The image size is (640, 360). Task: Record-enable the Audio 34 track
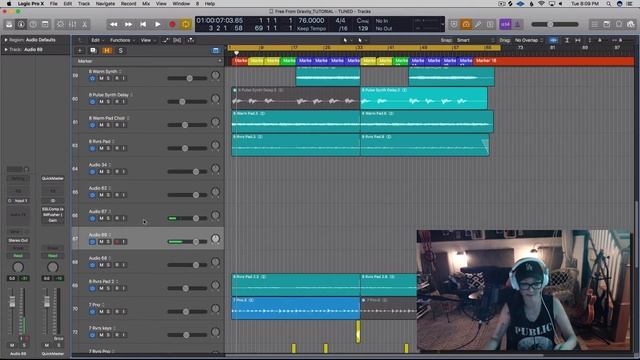tap(117, 172)
